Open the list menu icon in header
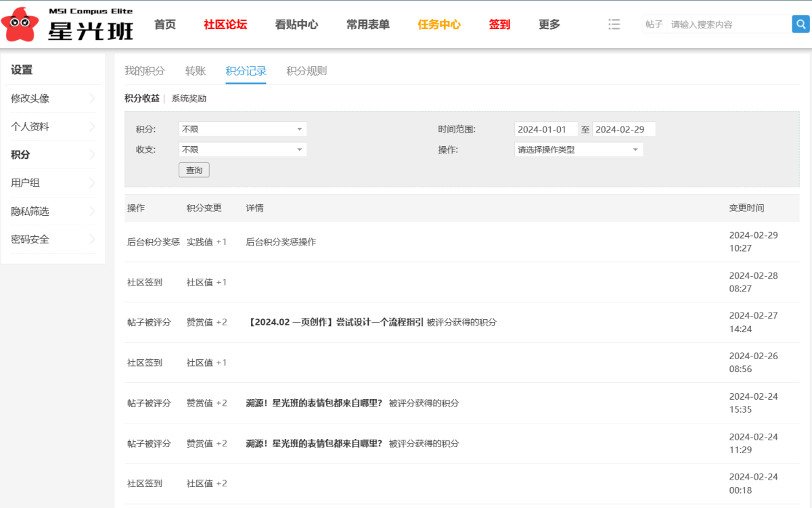Screen dimensions: 812x508 (x=614, y=24)
